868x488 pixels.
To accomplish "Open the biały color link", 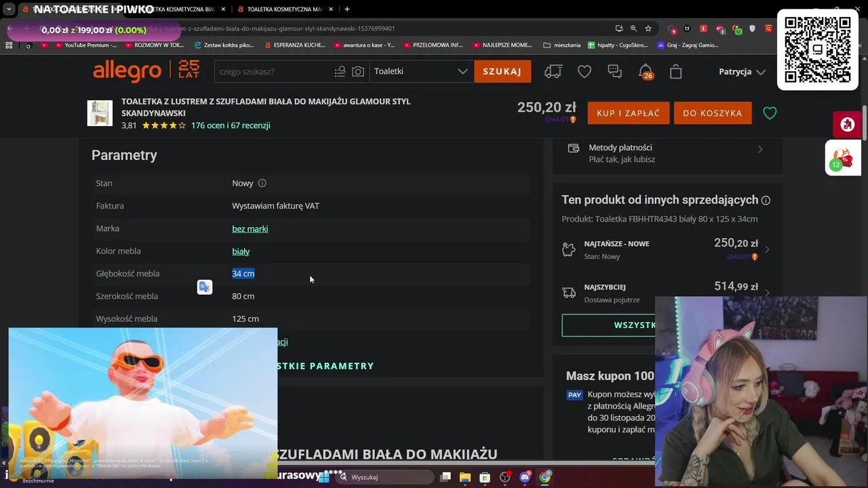I will tap(241, 251).
